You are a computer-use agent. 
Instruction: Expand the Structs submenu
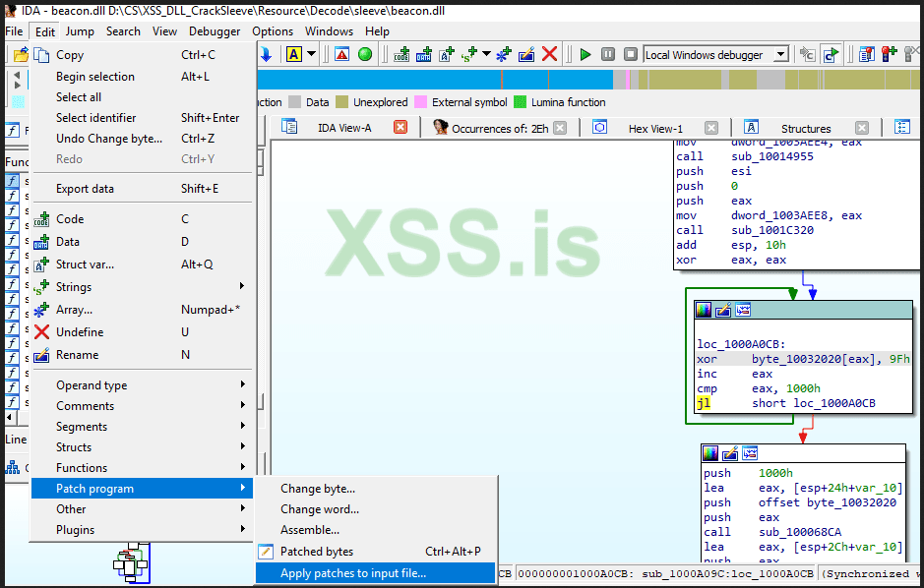pyautogui.click(x=242, y=446)
